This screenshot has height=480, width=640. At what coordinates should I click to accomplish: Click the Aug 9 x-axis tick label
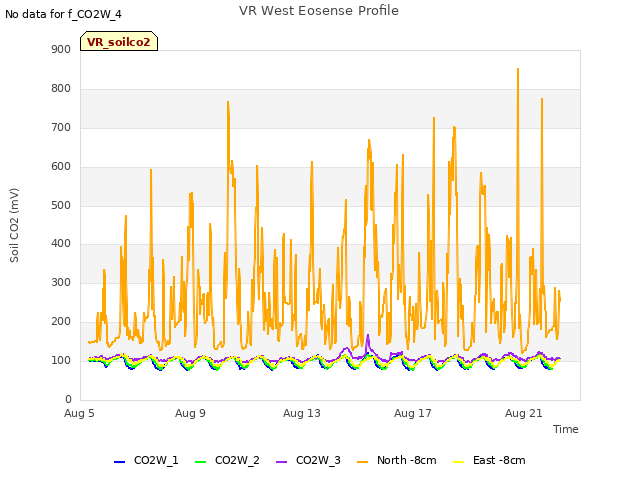click(x=190, y=413)
